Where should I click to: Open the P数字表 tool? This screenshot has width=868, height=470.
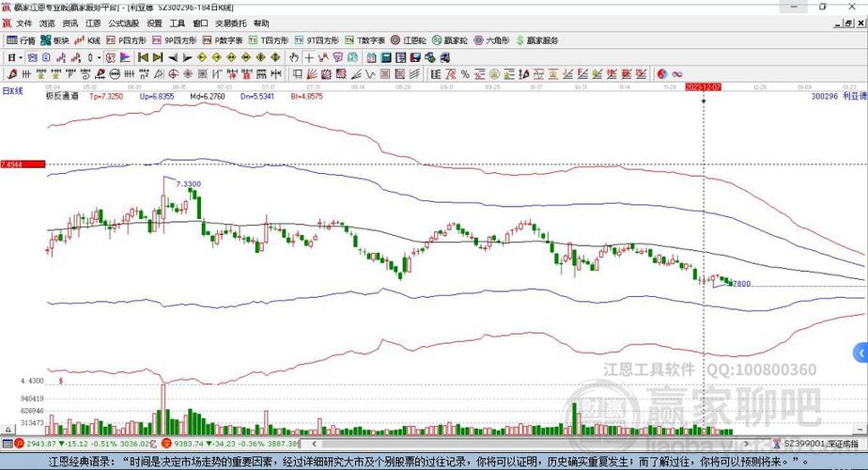(x=223, y=40)
